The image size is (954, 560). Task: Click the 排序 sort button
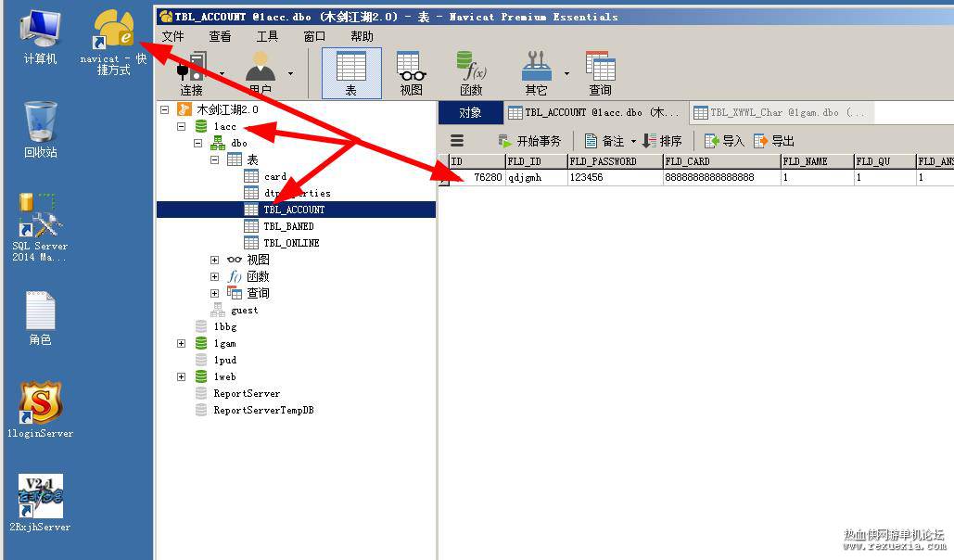[662, 141]
